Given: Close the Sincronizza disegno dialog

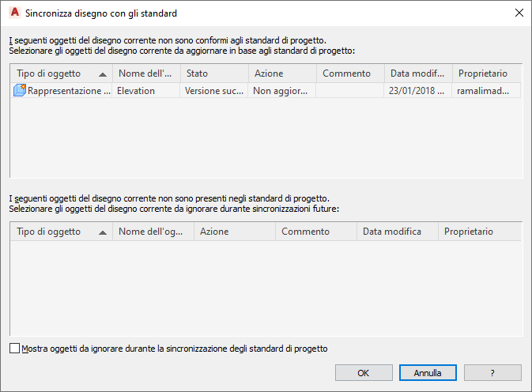Looking at the screenshot, I should click(x=519, y=13).
